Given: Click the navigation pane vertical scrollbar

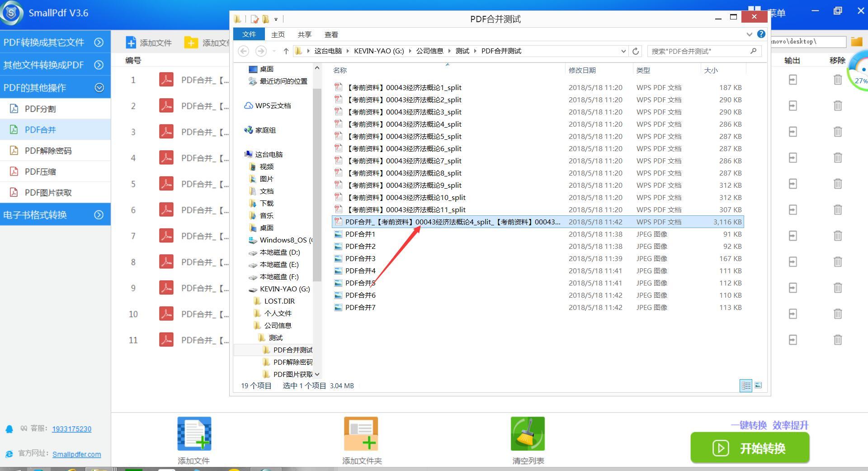Looking at the screenshot, I should (x=317, y=185).
